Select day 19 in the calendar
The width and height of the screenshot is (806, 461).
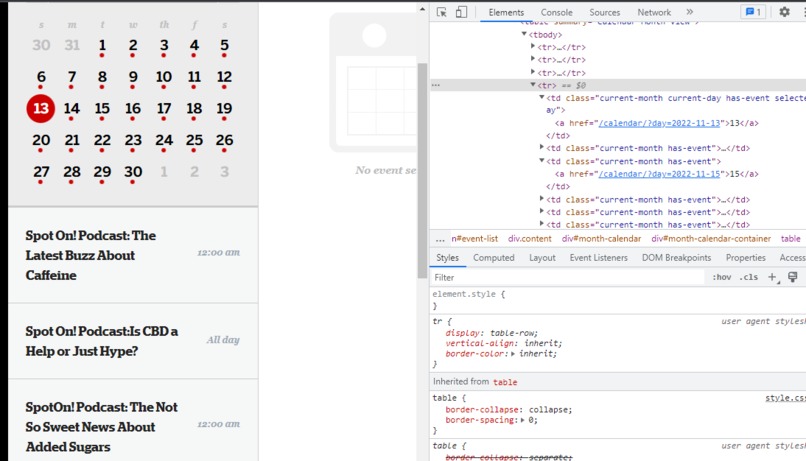(x=224, y=108)
